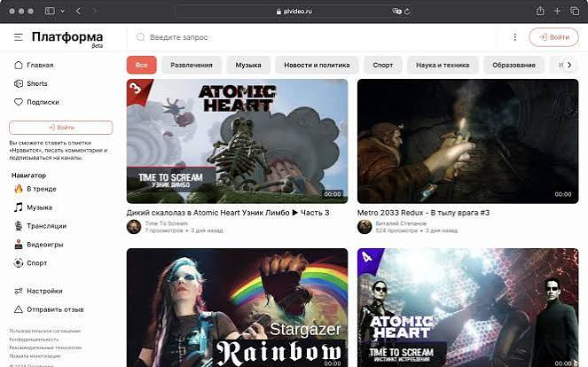Click the Time To Scream channel name
This screenshot has height=367, width=588.
(167, 223)
